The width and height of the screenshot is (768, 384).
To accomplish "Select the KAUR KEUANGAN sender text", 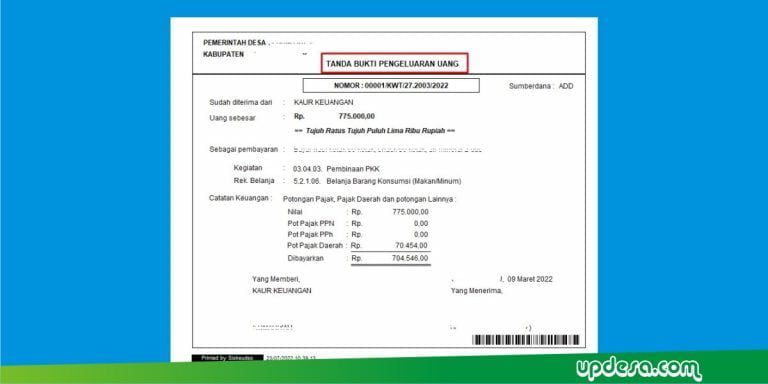I will click(323, 102).
